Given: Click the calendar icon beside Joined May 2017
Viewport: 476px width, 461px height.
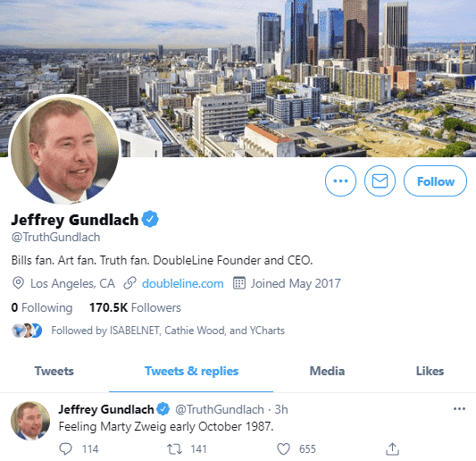Looking at the screenshot, I should pyautogui.click(x=239, y=283).
